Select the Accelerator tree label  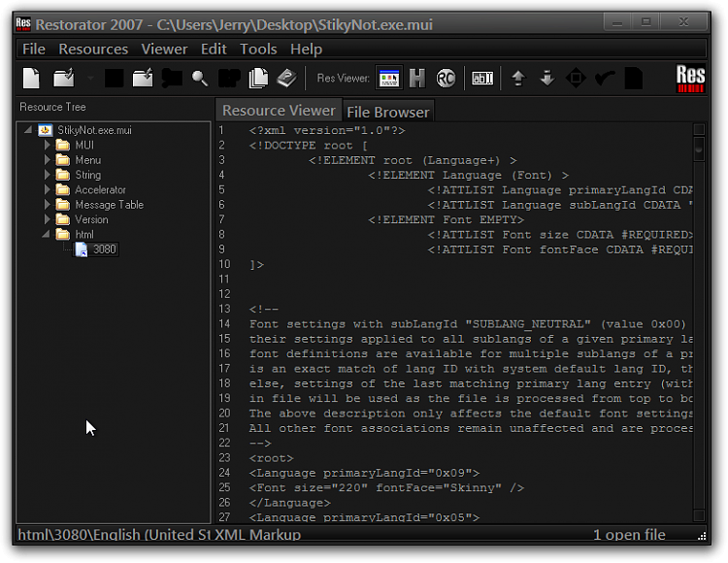coord(100,190)
